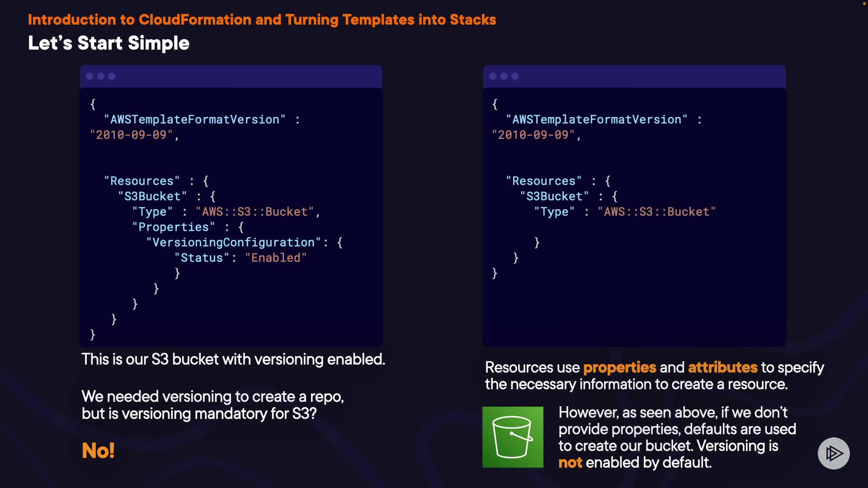Click the Pluralsight play logo
The width and height of the screenshot is (868, 488).
pos(834,453)
